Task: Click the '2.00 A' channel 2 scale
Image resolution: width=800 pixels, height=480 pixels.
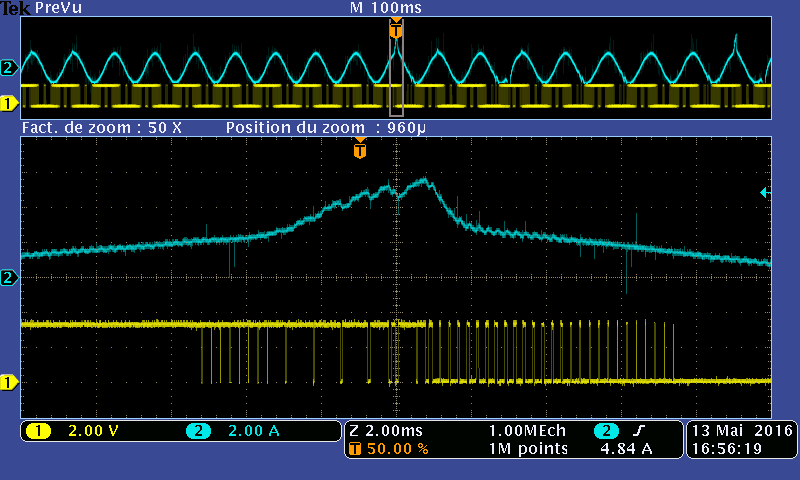Action: click(254, 431)
